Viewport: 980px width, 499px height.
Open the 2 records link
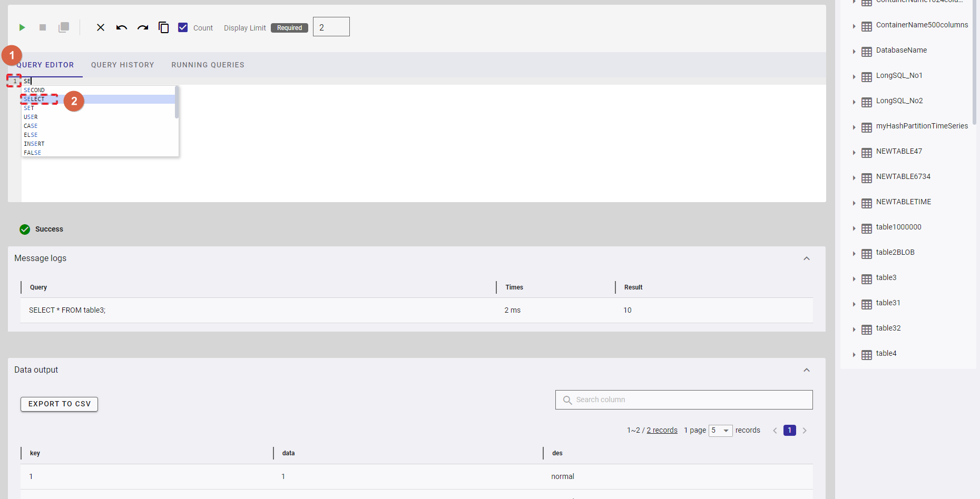(662, 430)
